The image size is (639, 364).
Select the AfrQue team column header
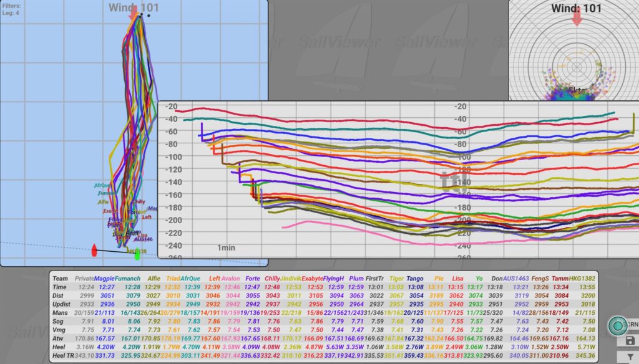190,279
